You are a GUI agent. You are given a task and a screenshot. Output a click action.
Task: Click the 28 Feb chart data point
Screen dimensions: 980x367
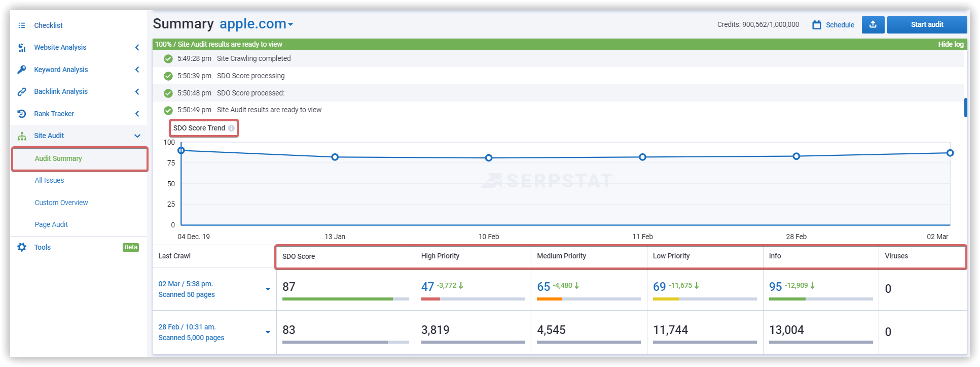coord(796,156)
